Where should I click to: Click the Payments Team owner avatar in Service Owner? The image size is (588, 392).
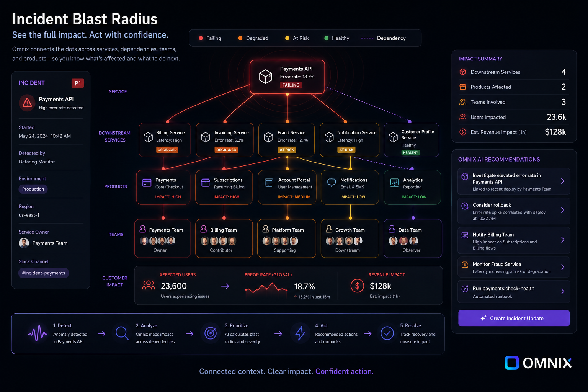pyautogui.click(x=24, y=243)
